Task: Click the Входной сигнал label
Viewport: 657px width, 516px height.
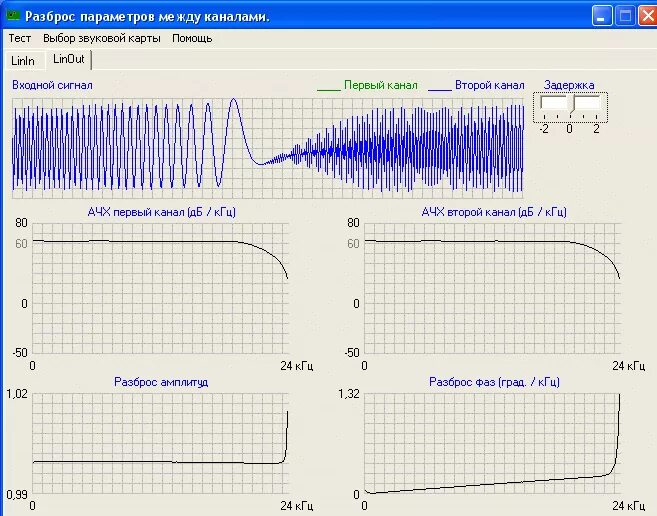Action: (x=52, y=85)
